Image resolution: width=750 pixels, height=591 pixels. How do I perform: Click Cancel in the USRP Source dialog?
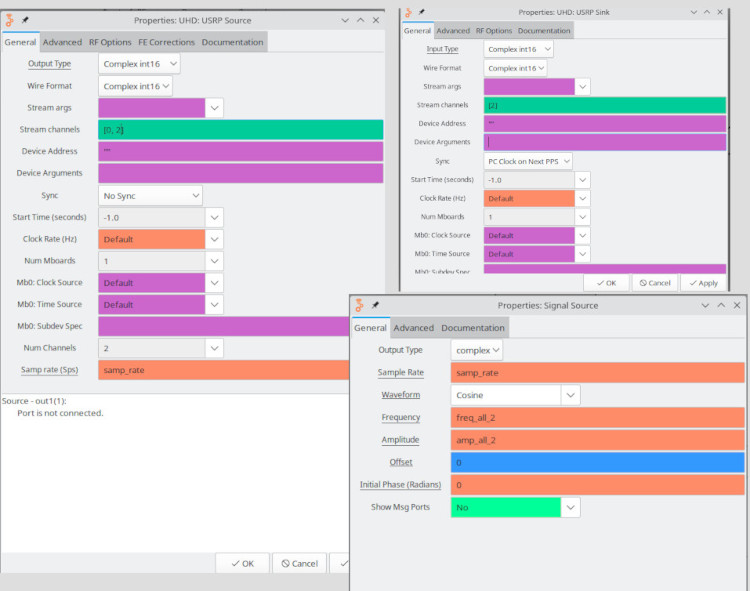pyautogui.click(x=299, y=563)
